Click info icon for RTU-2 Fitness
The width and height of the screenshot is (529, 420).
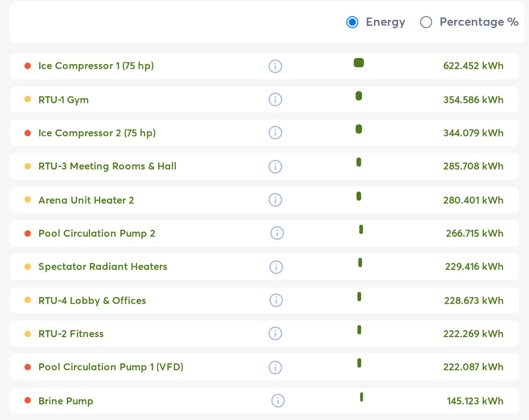coord(275,334)
